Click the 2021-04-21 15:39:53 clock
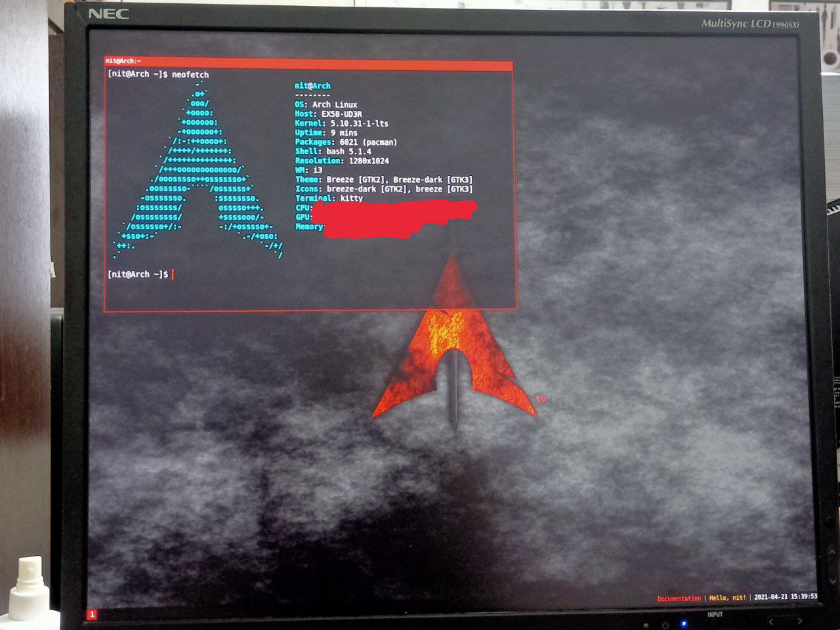Image resolution: width=840 pixels, height=630 pixels. [x=786, y=597]
